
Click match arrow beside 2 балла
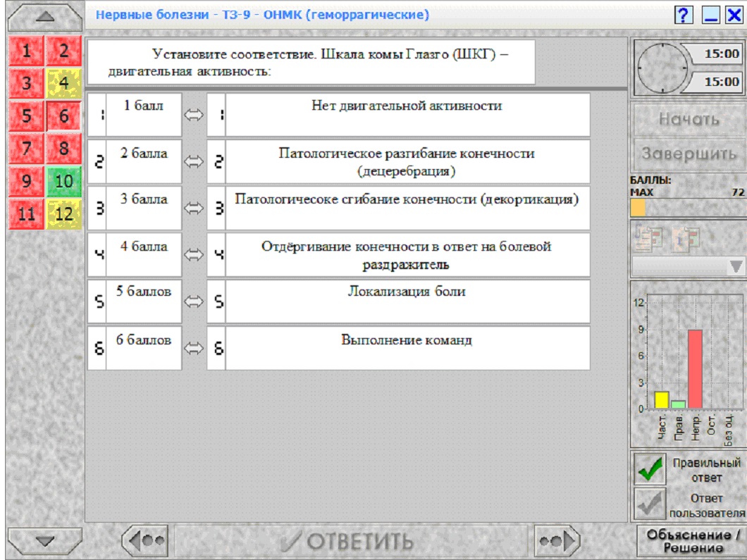pos(194,162)
